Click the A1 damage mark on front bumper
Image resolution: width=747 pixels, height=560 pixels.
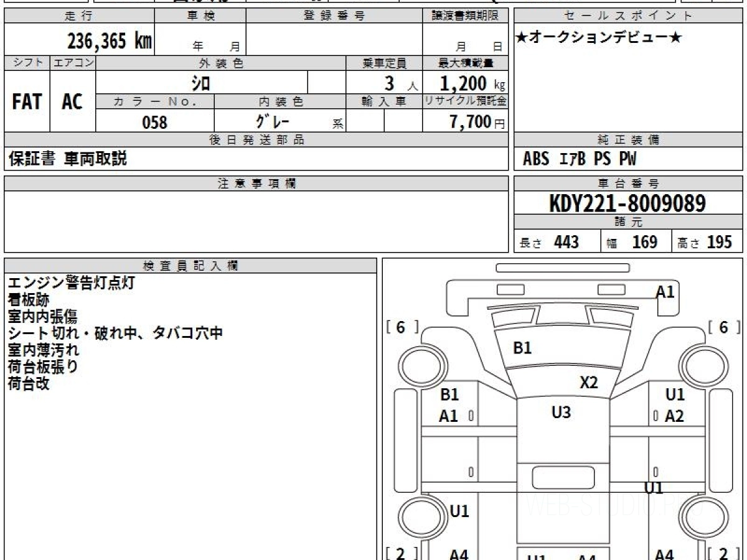pyautogui.click(x=665, y=292)
